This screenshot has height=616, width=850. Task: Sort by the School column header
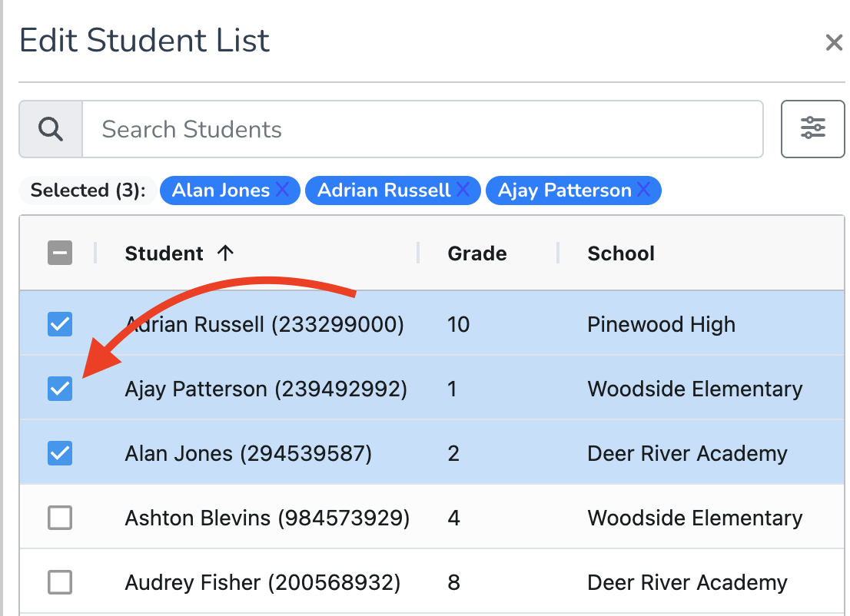pyautogui.click(x=621, y=253)
